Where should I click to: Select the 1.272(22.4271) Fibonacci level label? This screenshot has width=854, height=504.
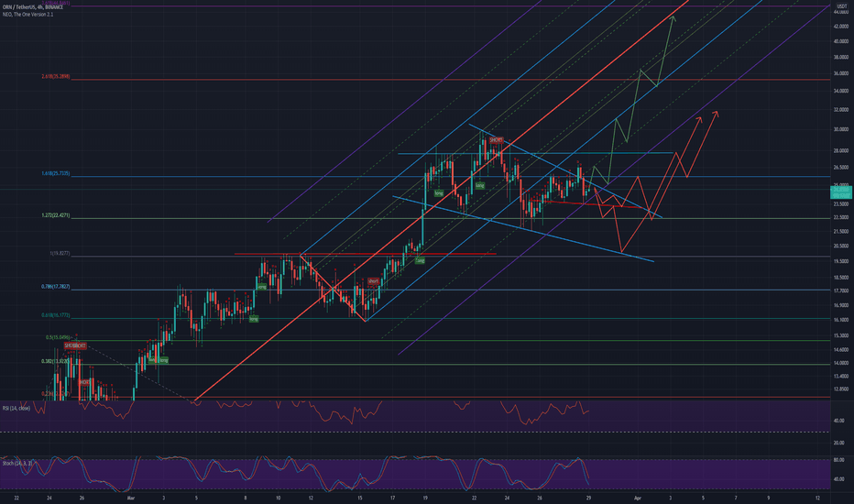click(56, 215)
